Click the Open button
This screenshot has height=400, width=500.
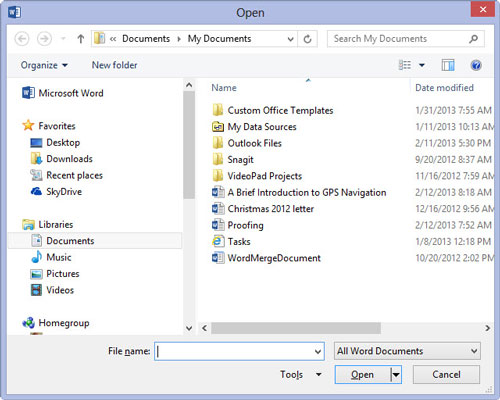click(362, 374)
